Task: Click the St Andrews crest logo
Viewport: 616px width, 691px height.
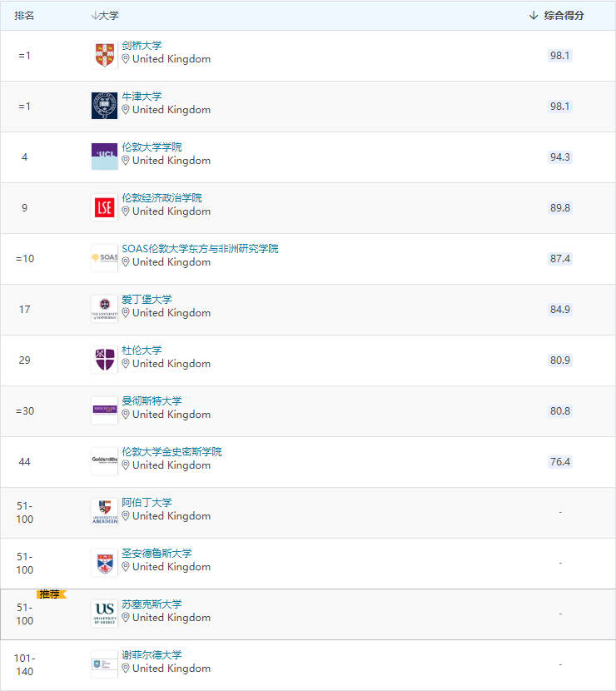Action: [x=104, y=563]
